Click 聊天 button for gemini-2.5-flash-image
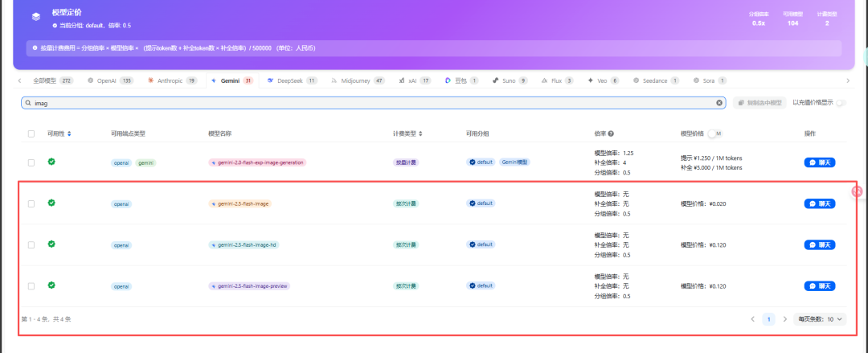The image size is (868, 353). coord(819,203)
